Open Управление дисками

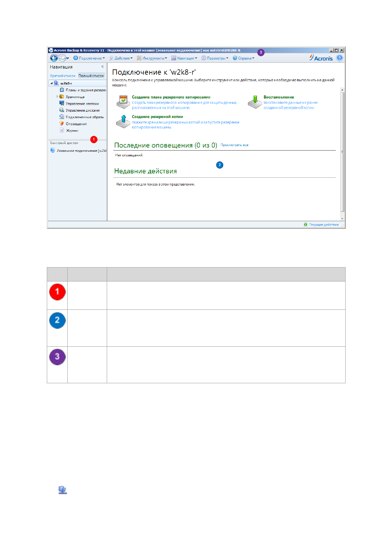click(x=83, y=110)
